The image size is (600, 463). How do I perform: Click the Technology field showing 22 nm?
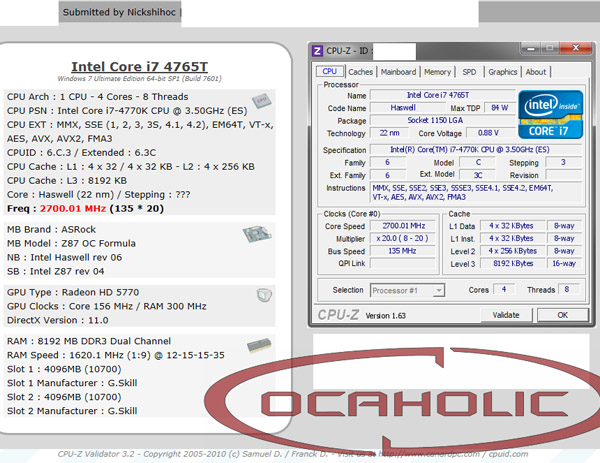pos(389,133)
